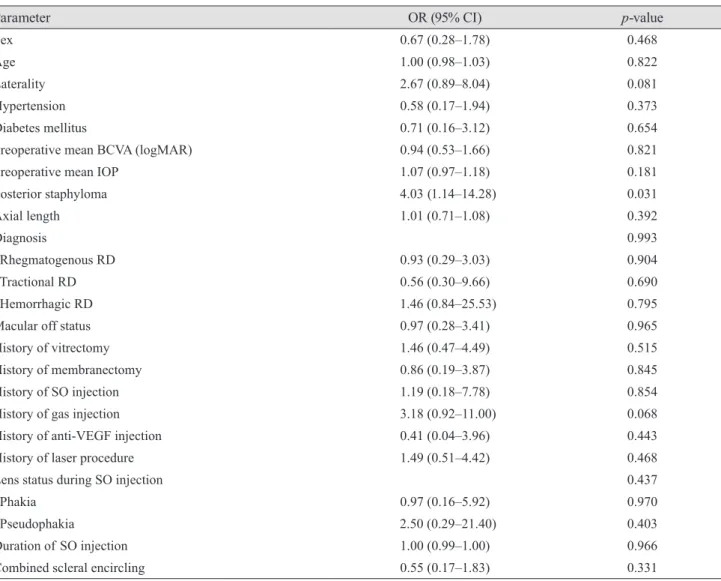Click OR value 0.97 (0.16–5.92)
Viewport: 721px width, 581px height.
pos(445,502)
